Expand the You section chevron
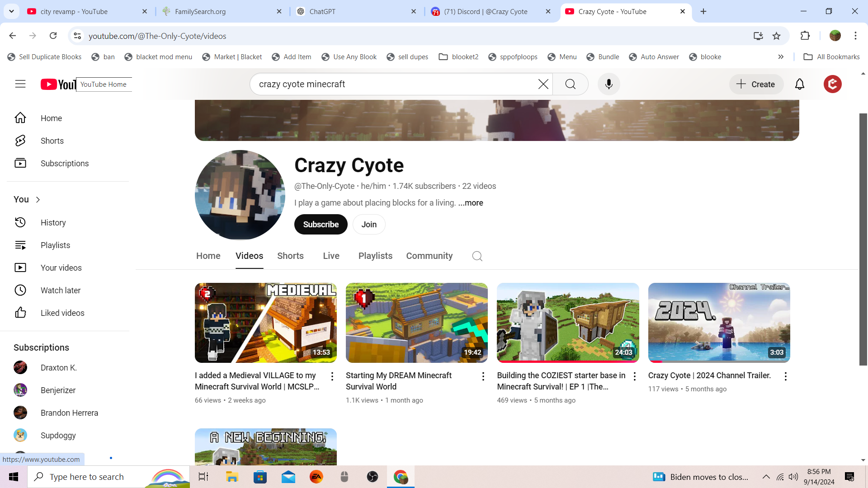 tap(38, 200)
